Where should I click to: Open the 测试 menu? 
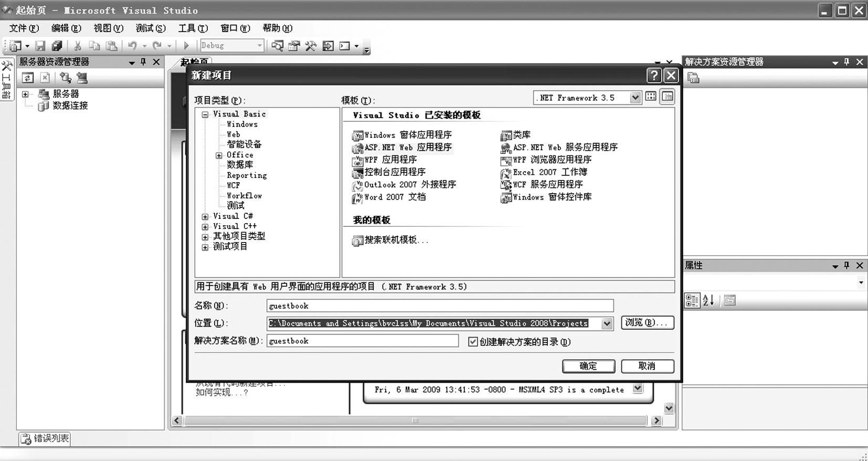click(x=151, y=28)
